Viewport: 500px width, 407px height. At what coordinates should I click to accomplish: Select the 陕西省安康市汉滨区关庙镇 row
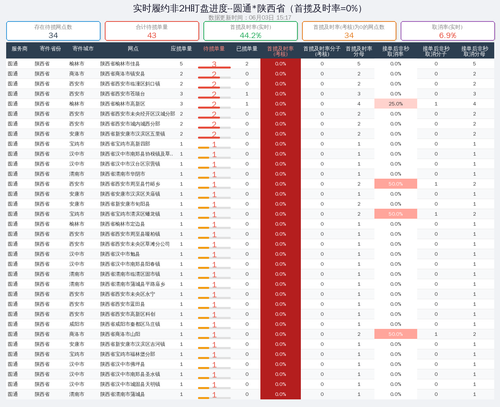[250, 194]
